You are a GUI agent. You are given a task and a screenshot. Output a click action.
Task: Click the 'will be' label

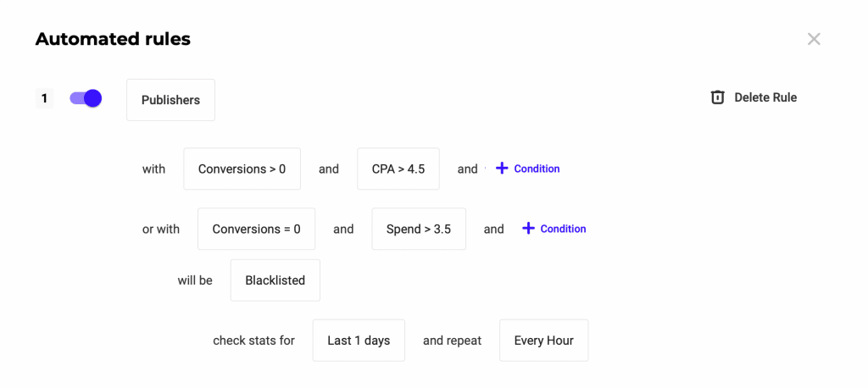(x=195, y=280)
